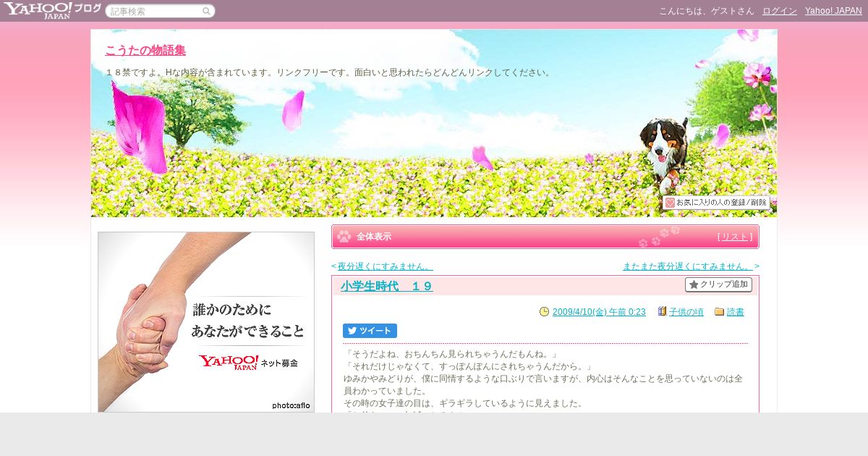Viewport: 868px width, 456px height.
Task: Go to next post またまた夜分遅くにすみません。
Action: [x=687, y=266]
